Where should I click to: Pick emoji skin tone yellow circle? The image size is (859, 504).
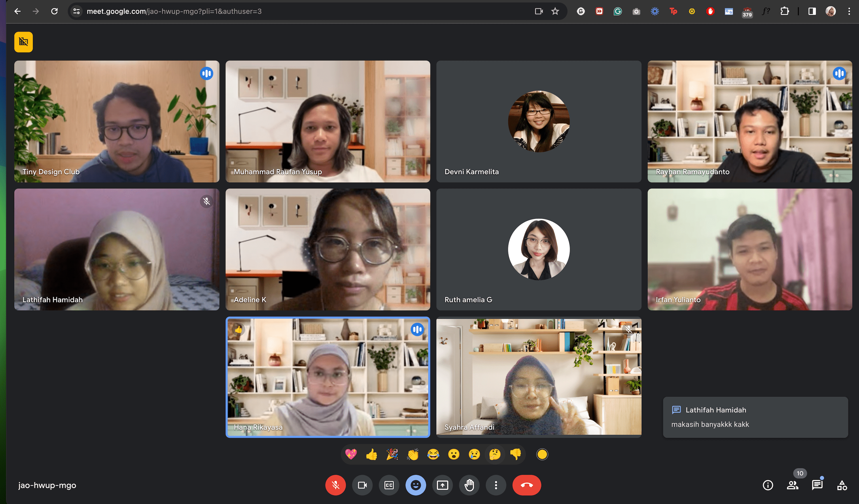pyautogui.click(x=542, y=454)
